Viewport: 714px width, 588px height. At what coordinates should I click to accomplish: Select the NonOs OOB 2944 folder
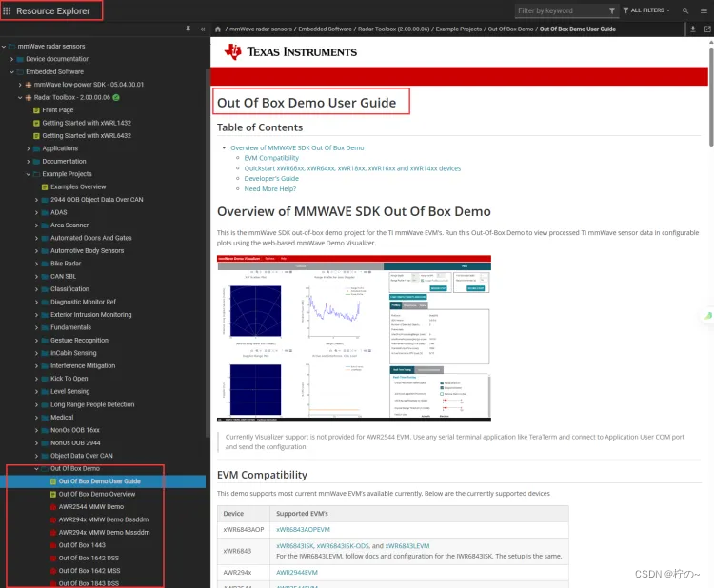coord(75,442)
